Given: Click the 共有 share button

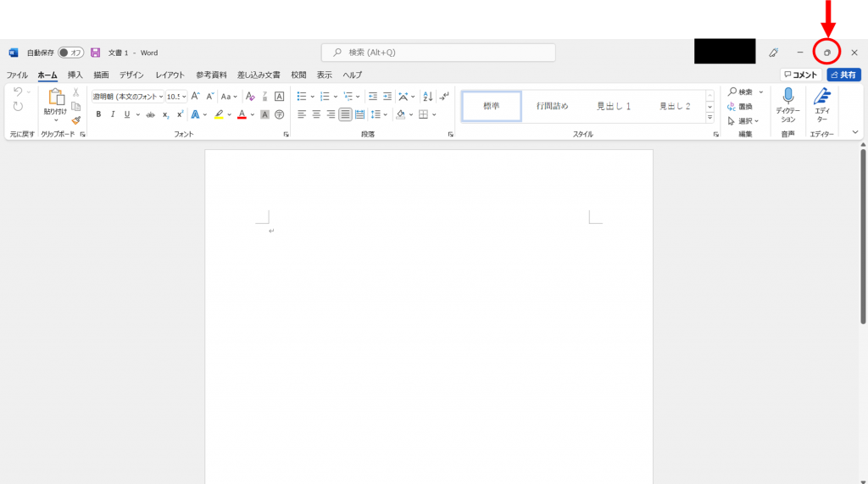Looking at the screenshot, I should click(843, 75).
